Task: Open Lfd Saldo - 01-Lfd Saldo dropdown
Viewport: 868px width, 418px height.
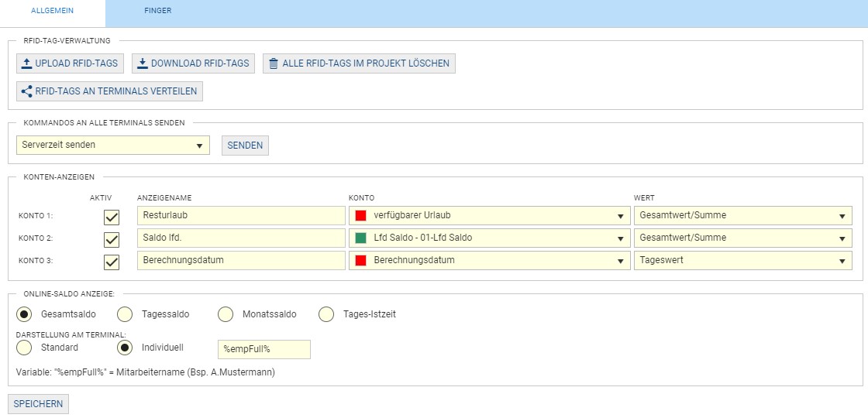Action: 490,238
